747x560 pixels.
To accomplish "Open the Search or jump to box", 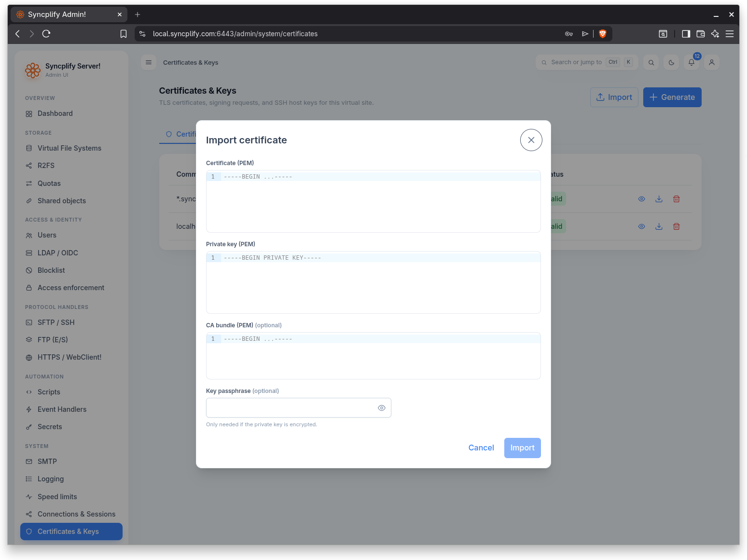I will [587, 62].
